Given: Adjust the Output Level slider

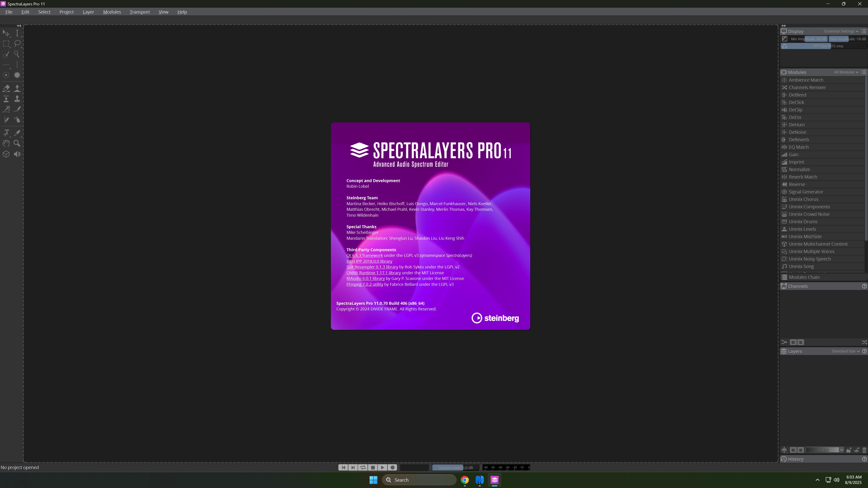Looking at the screenshot, I should click(455, 467).
